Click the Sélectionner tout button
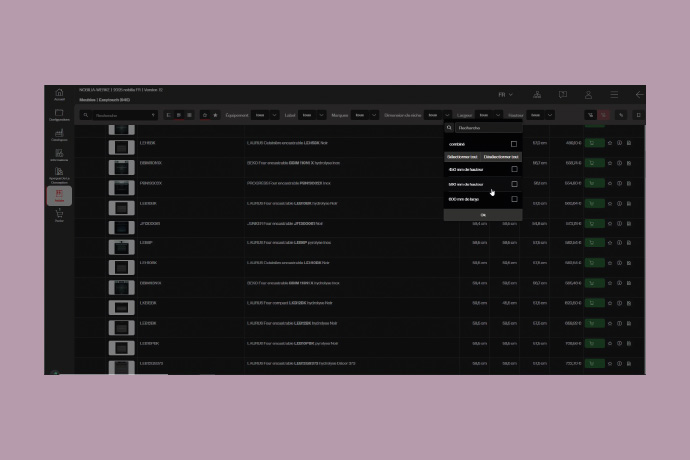Screen dimensions: 690x460 [x=462, y=157]
